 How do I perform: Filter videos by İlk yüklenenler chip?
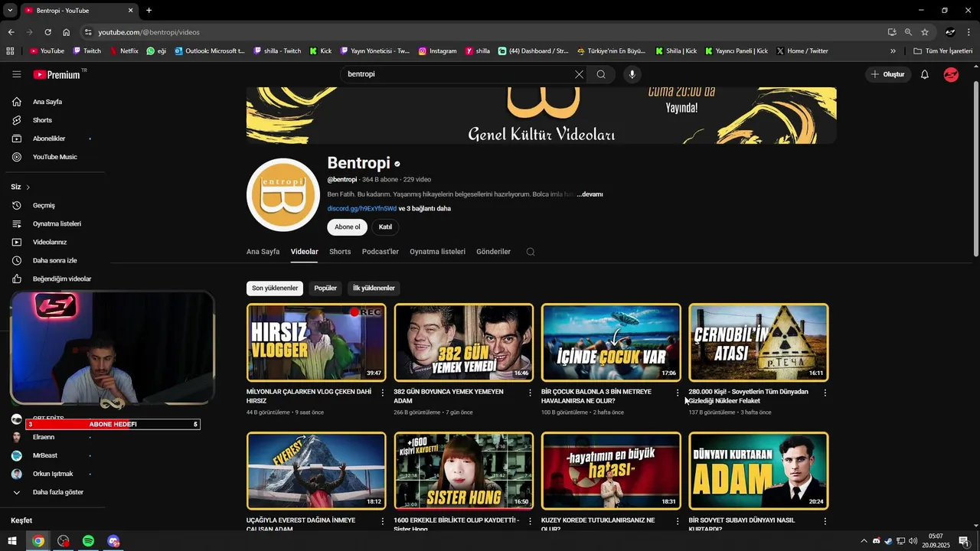[x=374, y=289]
